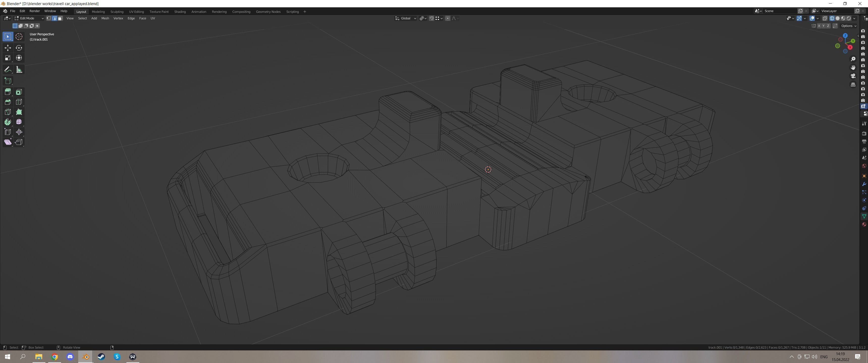The width and height of the screenshot is (868, 363).
Task: Pick the Scale tool
Action: click(x=8, y=58)
